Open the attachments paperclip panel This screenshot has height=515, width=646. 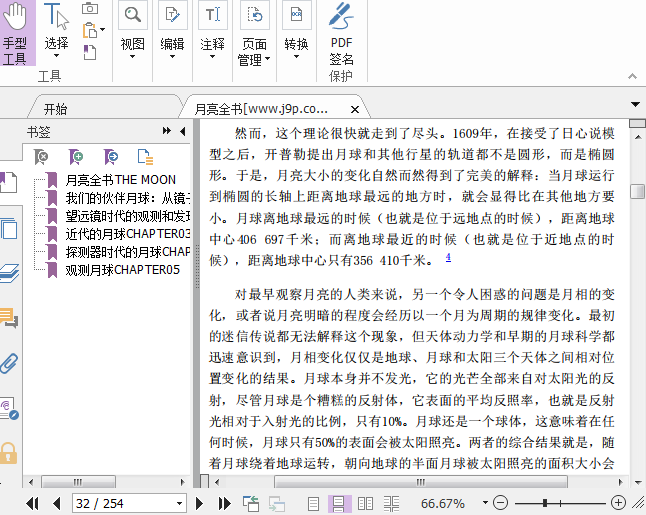[x=9, y=363]
